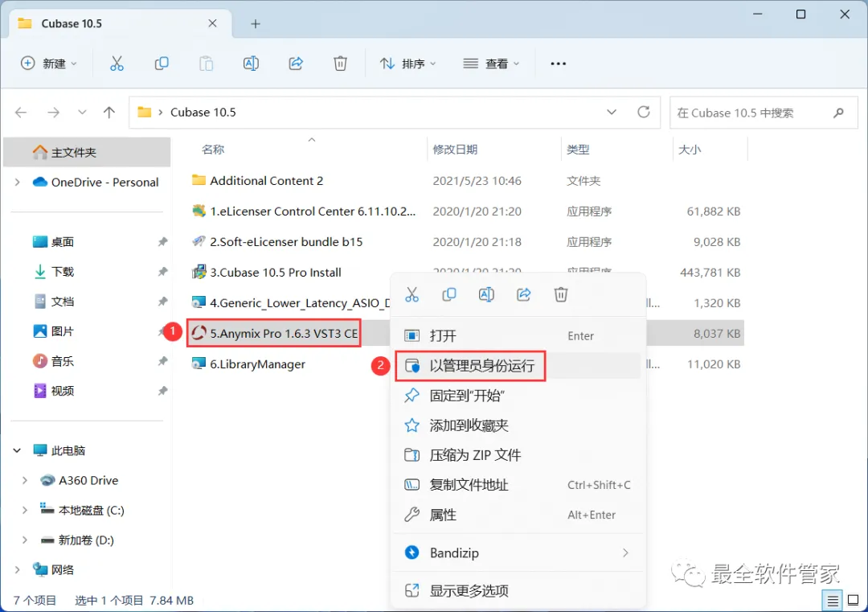
Task: Click the Share icon in the context menu
Action: click(x=524, y=294)
